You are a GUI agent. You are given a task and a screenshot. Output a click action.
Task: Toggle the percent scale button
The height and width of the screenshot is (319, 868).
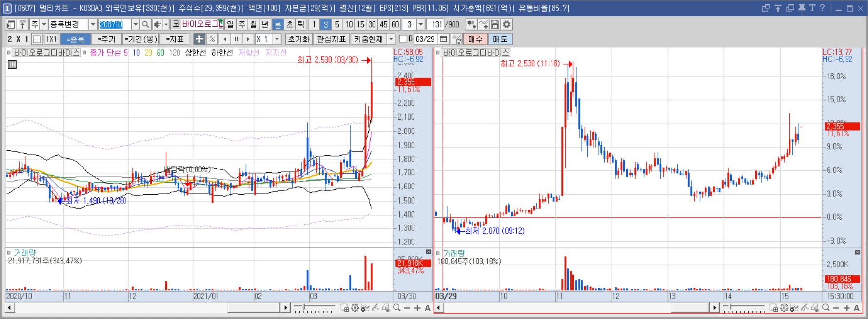click(212, 39)
